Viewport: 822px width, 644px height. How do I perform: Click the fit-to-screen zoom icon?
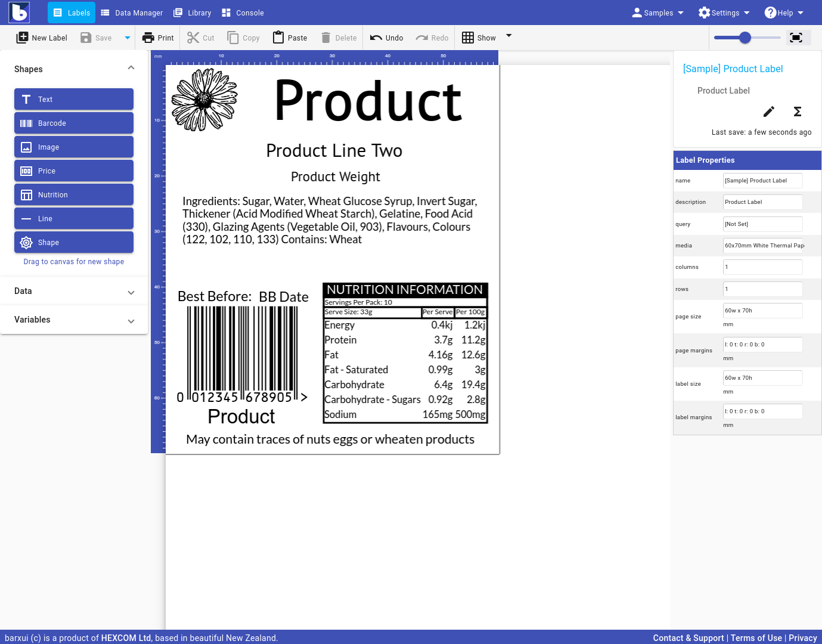(796, 38)
